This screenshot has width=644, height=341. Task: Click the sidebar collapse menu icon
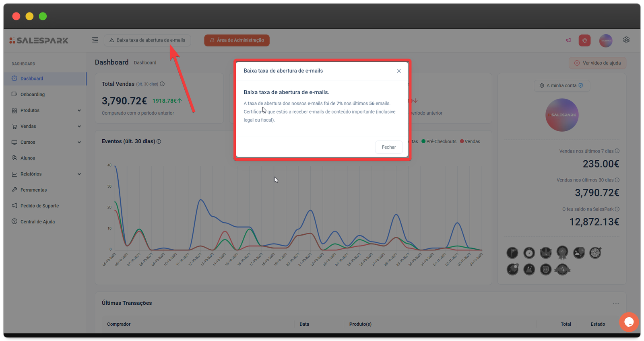(x=95, y=40)
